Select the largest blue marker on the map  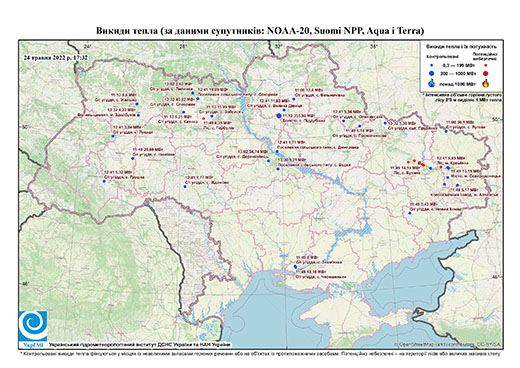point(279,116)
